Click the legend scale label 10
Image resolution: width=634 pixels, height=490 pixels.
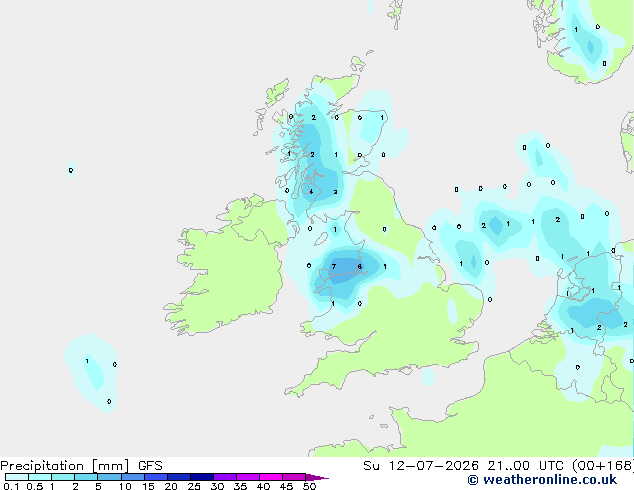pyautogui.click(x=125, y=486)
